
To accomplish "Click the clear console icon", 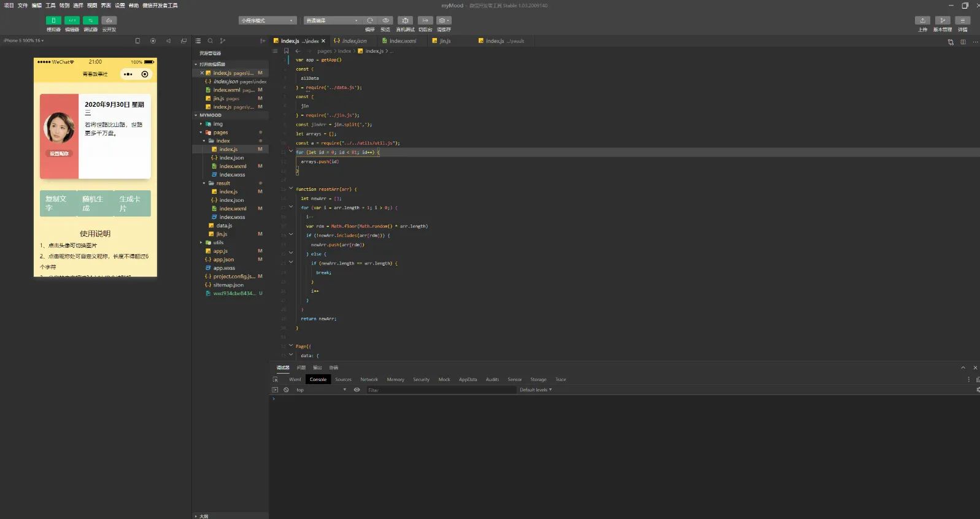I will click(286, 390).
